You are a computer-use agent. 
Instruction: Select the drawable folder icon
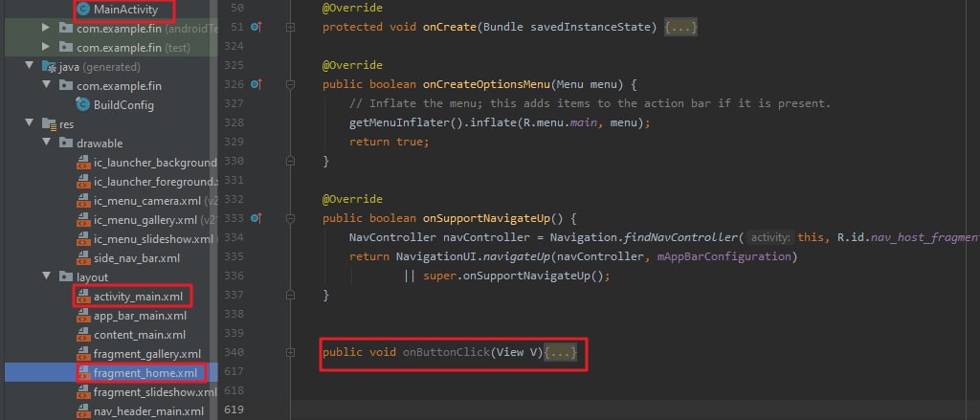[x=66, y=144]
